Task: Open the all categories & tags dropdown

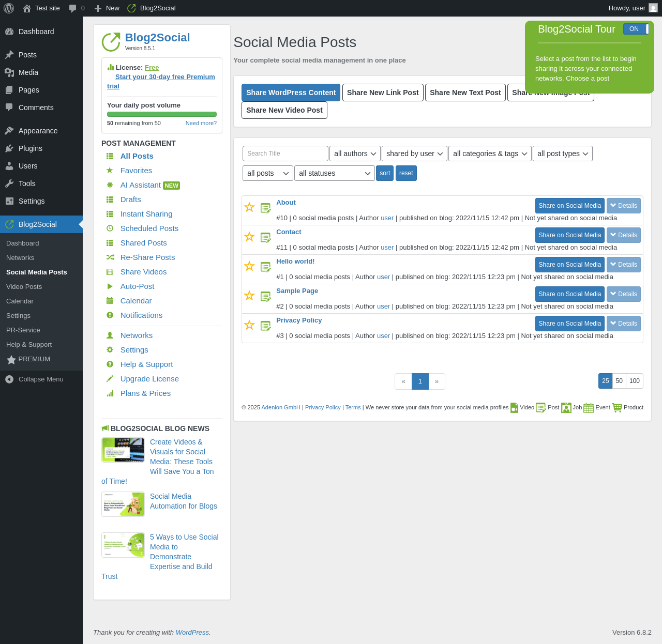Action: 490,154
